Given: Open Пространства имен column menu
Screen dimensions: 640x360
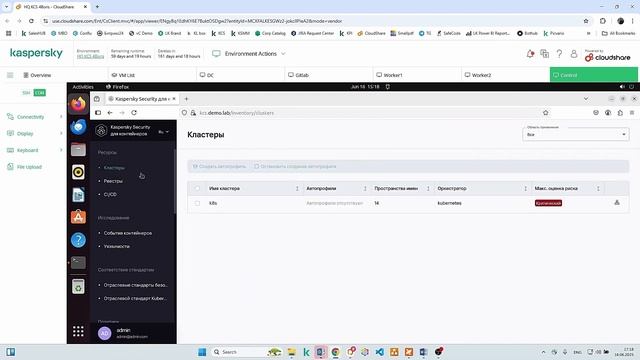Looking at the screenshot, I should pyautogui.click(x=428, y=189).
